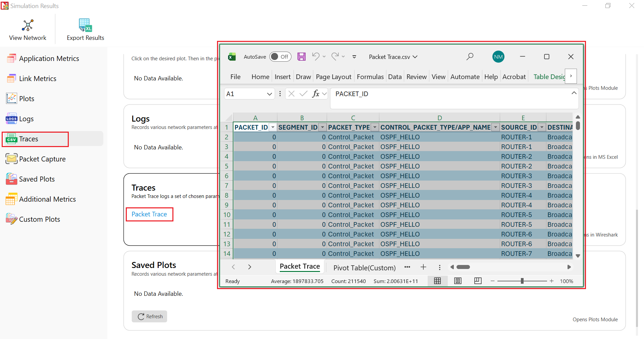Viewport: 644px width, 339px height.
Task: Select the Packet Trace sheet tab
Action: click(x=300, y=267)
